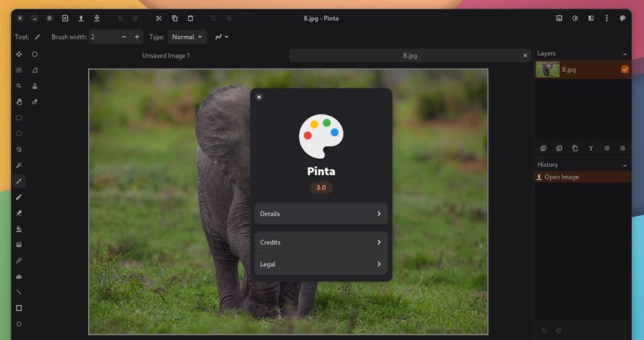This screenshot has height=340, width=644.
Task: Select the Move Selection tool
Action: (x=19, y=71)
